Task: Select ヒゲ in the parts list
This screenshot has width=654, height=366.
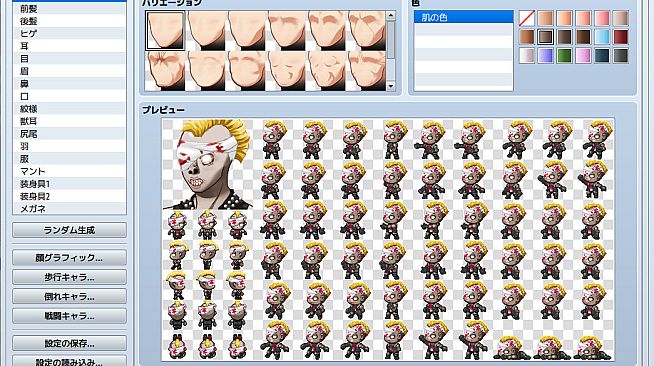Action: tap(69, 34)
